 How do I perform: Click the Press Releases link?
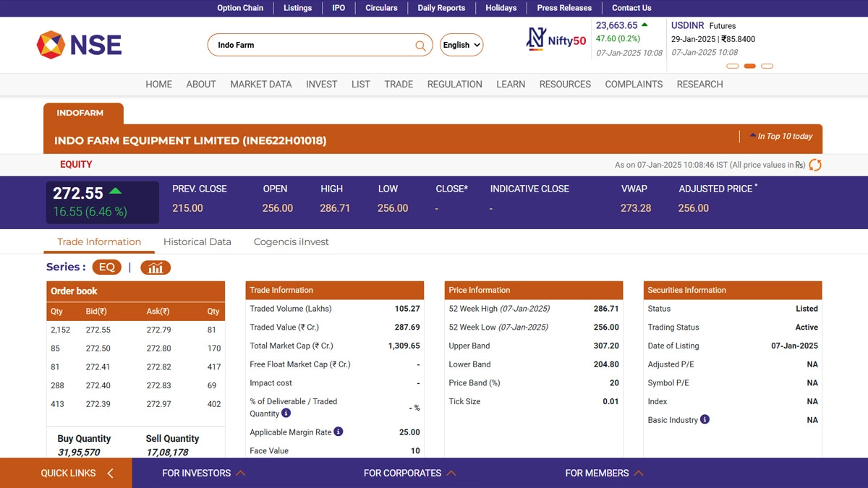pos(563,8)
